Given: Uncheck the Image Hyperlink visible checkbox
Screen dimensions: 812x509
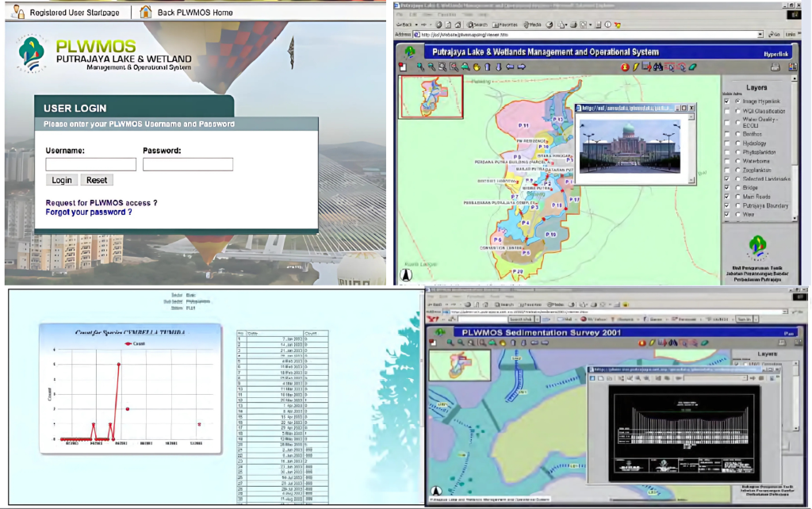Looking at the screenshot, I should coord(727,101).
